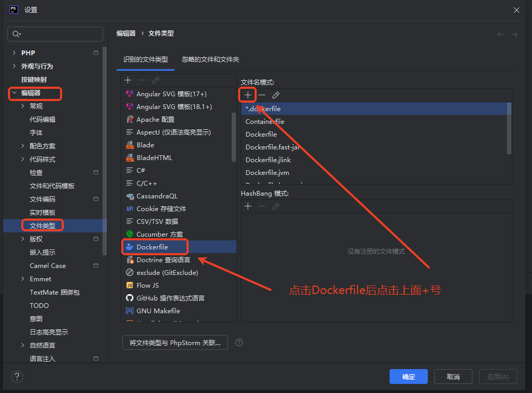Select the Cucumber 方案 file type
The width and height of the screenshot is (532, 393).
(x=159, y=234)
